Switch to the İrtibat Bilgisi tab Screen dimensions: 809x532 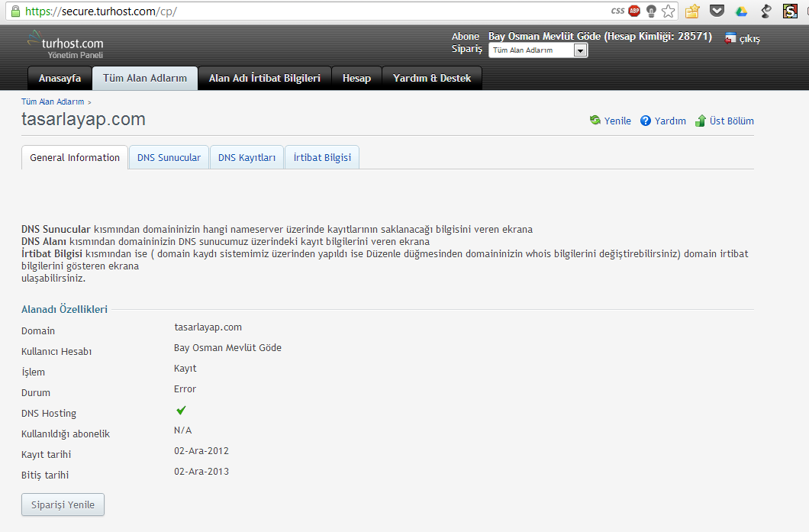[x=322, y=157]
